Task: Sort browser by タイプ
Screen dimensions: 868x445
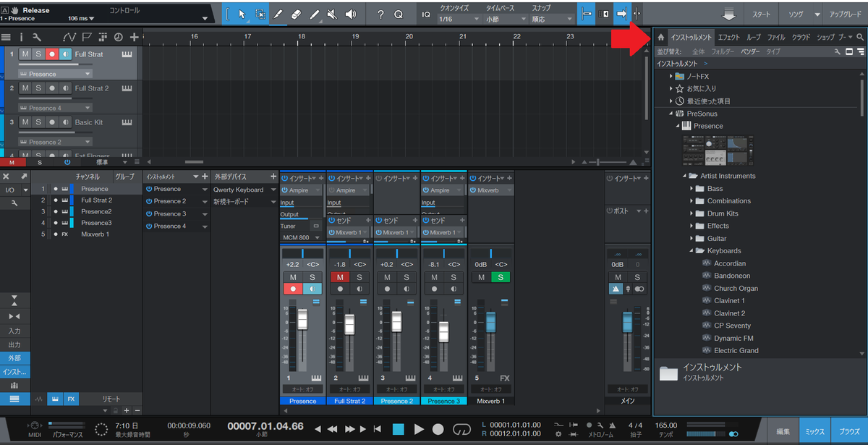Action: coord(773,52)
